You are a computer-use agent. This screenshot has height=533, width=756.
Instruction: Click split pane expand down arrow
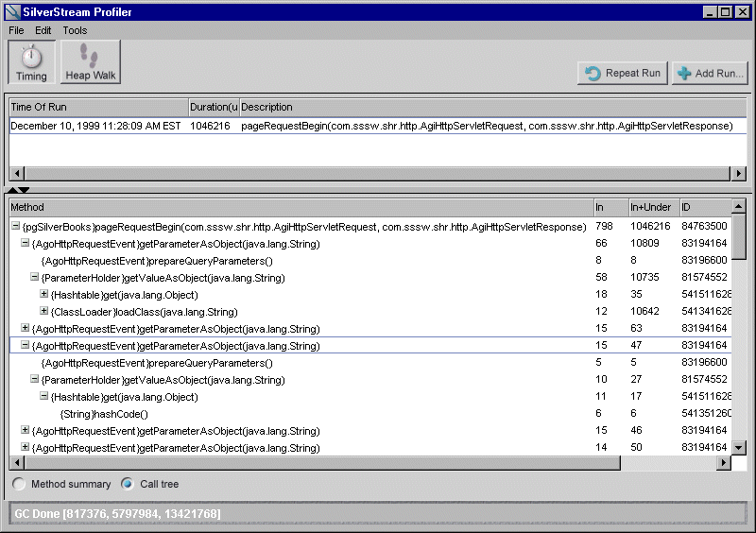[x=25, y=190]
